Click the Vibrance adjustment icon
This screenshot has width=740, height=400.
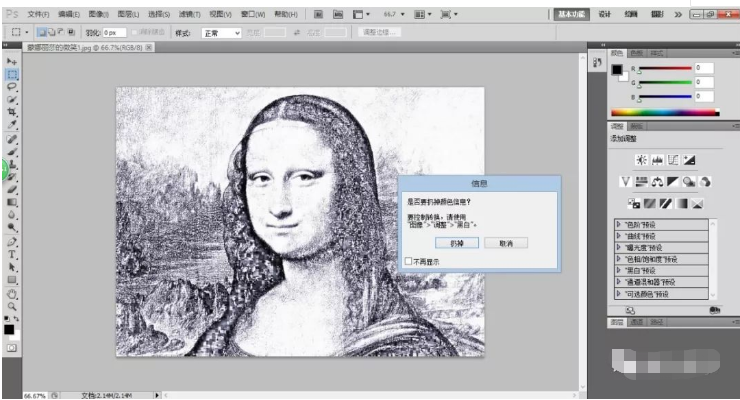pyautogui.click(x=625, y=182)
